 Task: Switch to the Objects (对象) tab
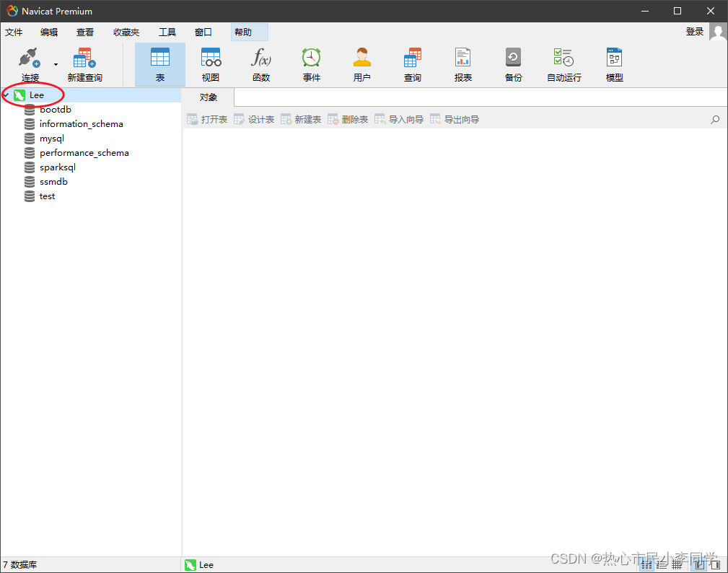tap(209, 97)
